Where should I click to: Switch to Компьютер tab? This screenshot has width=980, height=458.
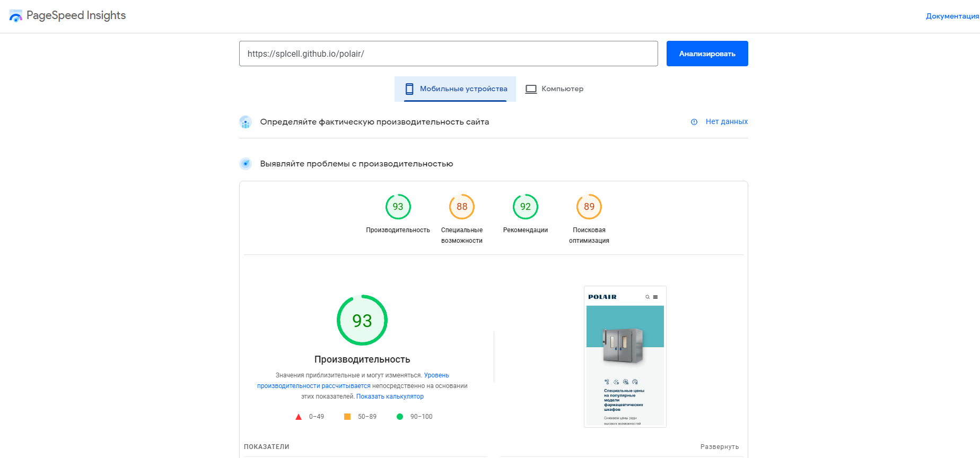point(555,89)
